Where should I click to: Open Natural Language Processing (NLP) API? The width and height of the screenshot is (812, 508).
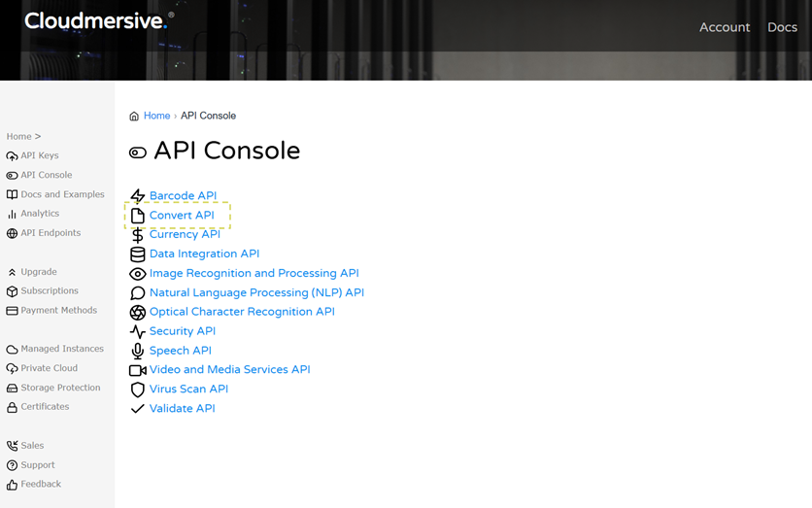256,292
